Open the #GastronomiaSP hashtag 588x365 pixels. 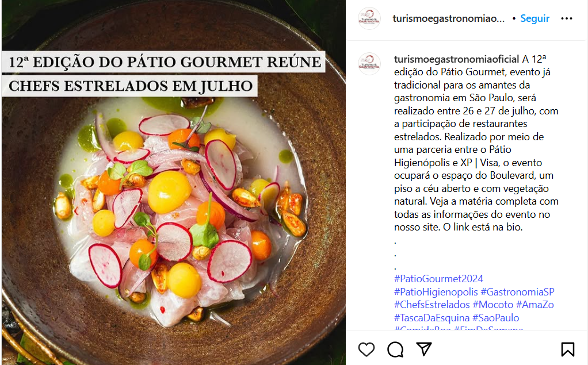517,292
